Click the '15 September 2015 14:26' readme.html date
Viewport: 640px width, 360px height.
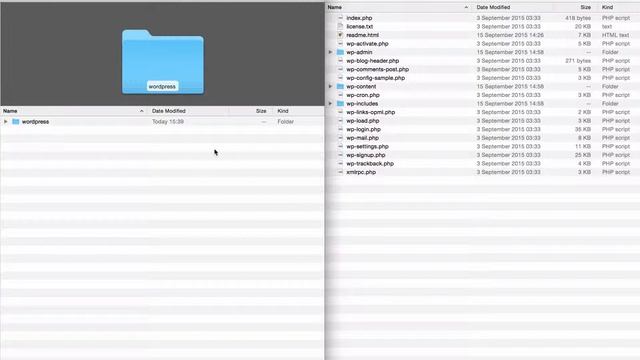[510, 35]
